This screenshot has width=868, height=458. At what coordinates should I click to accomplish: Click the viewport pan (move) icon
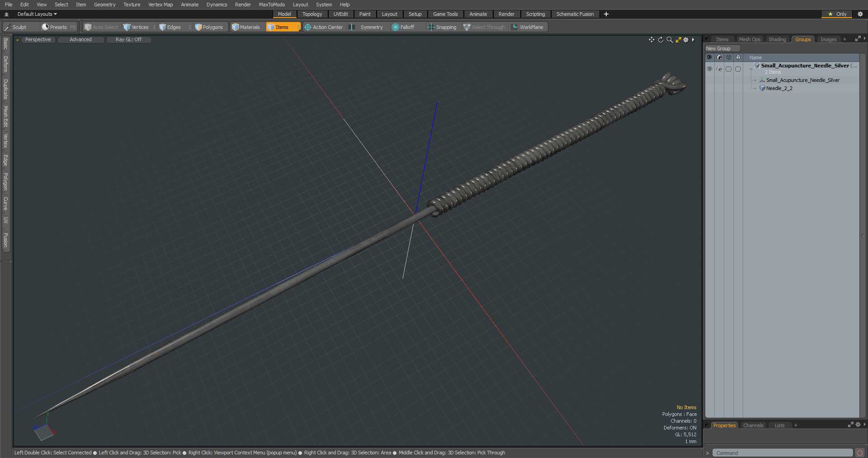651,40
